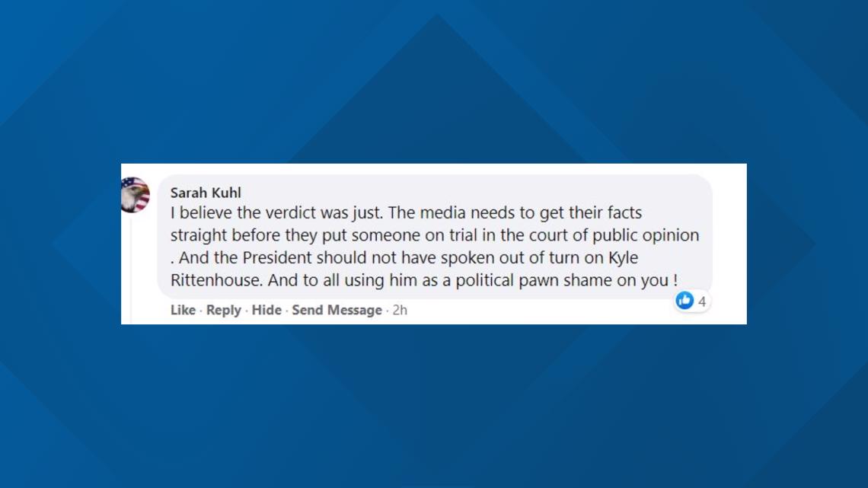Click the gray comment bubble body
The height and width of the screenshot is (488, 868).
(x=435, y=237)
